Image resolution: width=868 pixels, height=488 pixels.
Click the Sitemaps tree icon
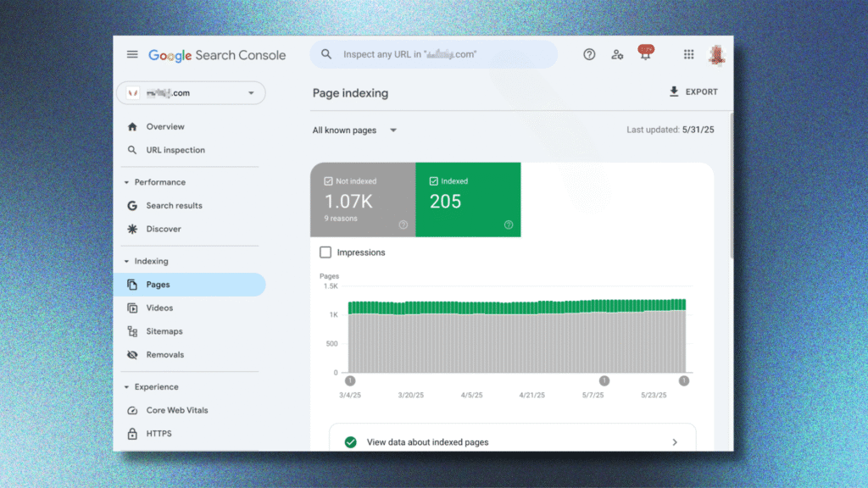click(x=132, y=331)
